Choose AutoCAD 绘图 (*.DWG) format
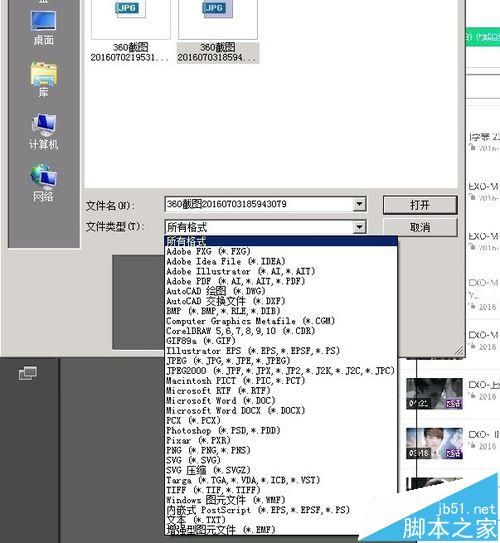Screen dimensions: 500x543 click(281, 291)
